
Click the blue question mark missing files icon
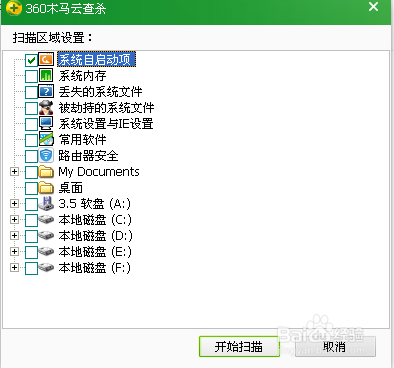tap(46, 91)
